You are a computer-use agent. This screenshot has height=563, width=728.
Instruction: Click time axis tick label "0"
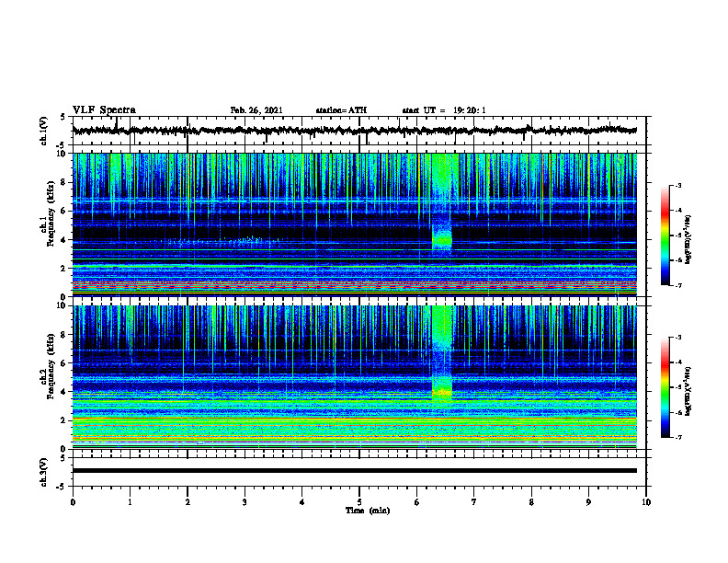coord(73,502)
